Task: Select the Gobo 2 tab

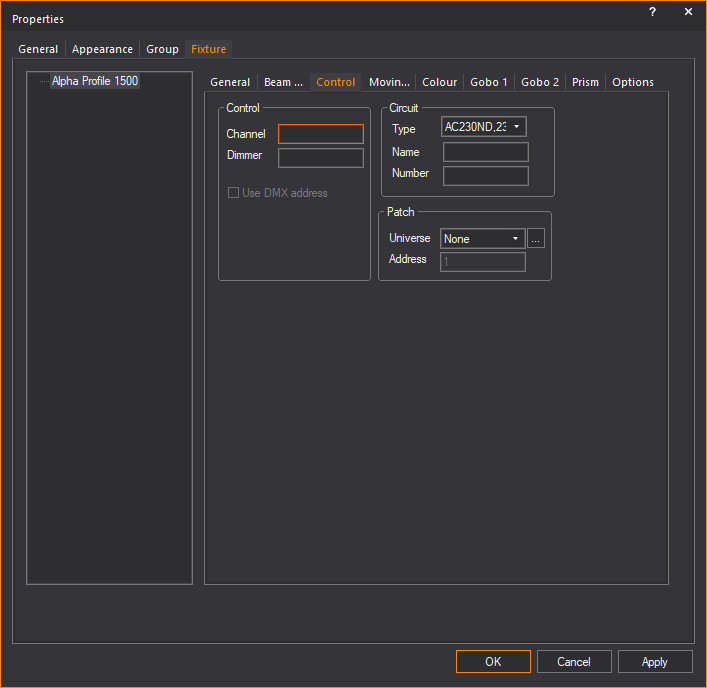Action: tap(540, 82)
